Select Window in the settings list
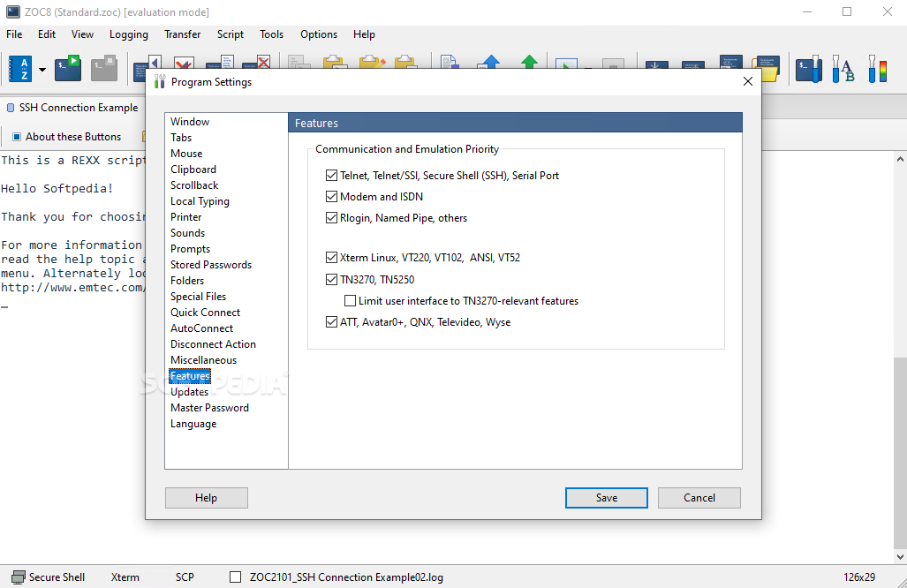The width and height of the screenshot is (907, 588). pyautogui.click(x=190, y=122)
